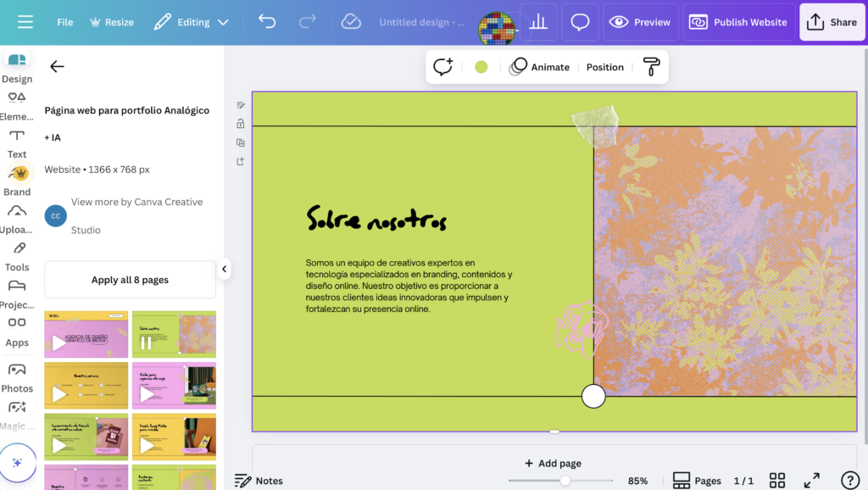This screenshot has height=490, width=868.
Task: Toggle the Notes panel
Action: pyautogui.click(x=259, y=481)
